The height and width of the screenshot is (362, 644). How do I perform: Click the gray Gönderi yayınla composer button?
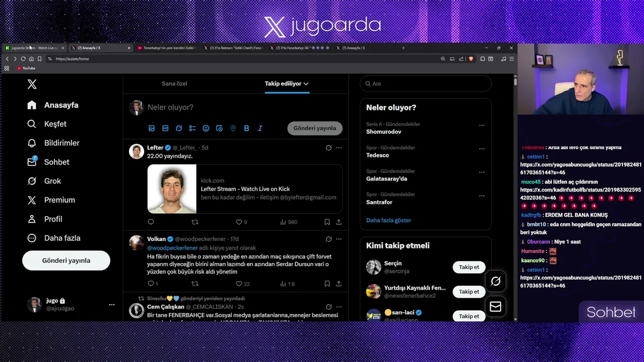coord(315,128)
